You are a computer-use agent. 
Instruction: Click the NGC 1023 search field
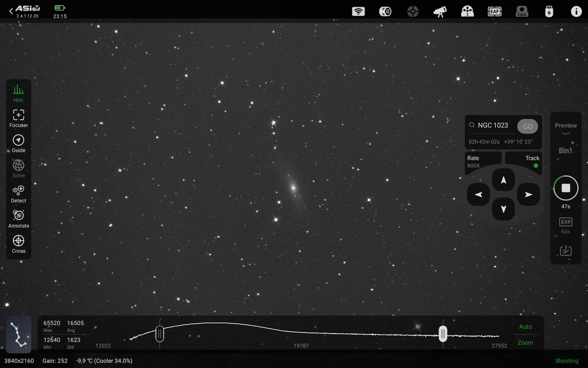[x=492, y=125]
